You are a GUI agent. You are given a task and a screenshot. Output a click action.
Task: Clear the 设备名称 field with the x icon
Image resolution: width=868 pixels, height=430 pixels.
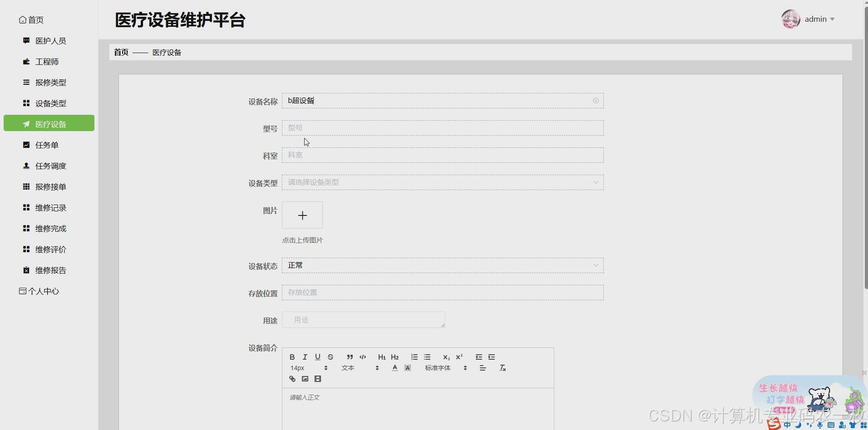pyautogui.click(x=596, y=101)
